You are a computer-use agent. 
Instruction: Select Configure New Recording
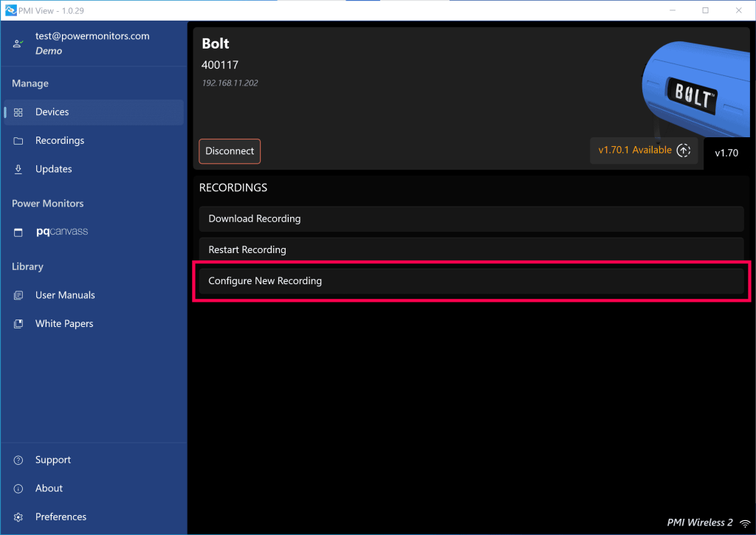(x=471, y=280)
